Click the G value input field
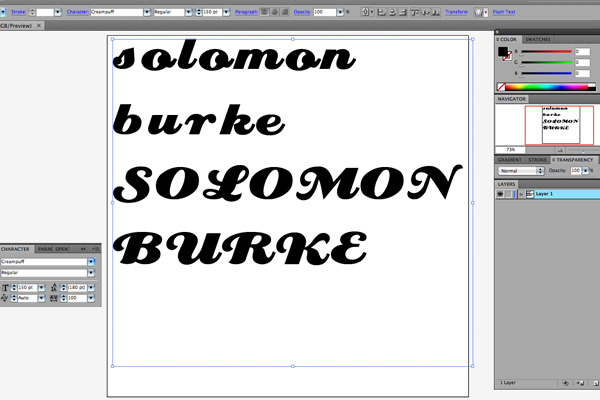 pyautogui.click(x=582, y=62)
